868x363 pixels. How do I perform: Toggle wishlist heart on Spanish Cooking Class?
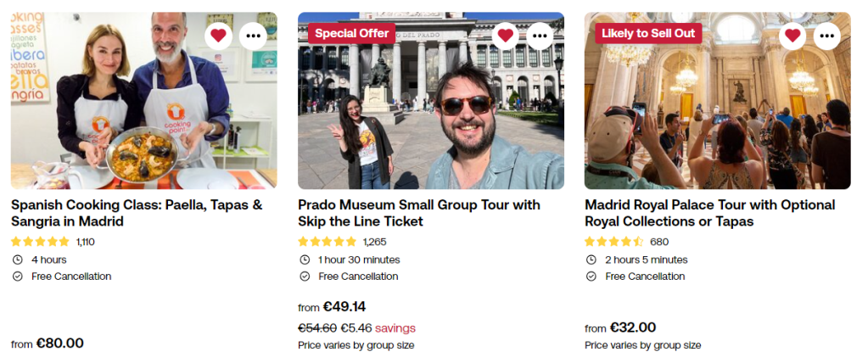tap(219, 36)
